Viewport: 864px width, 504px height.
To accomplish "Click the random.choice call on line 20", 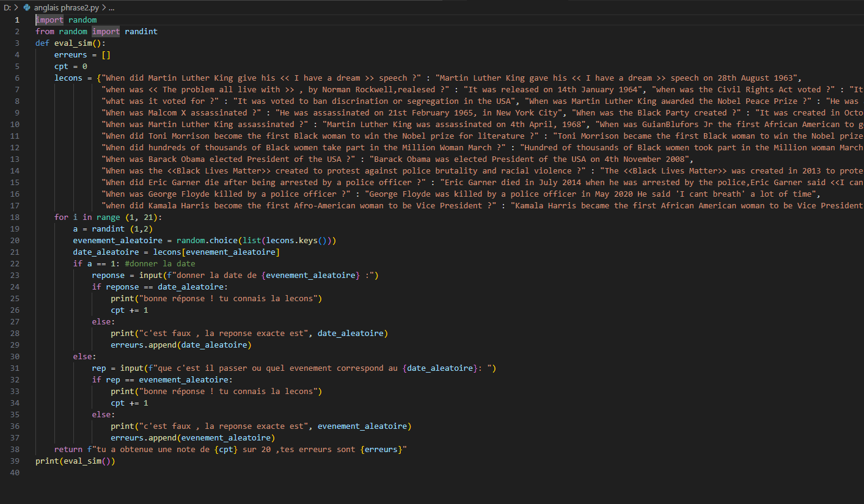I will 208,240.
